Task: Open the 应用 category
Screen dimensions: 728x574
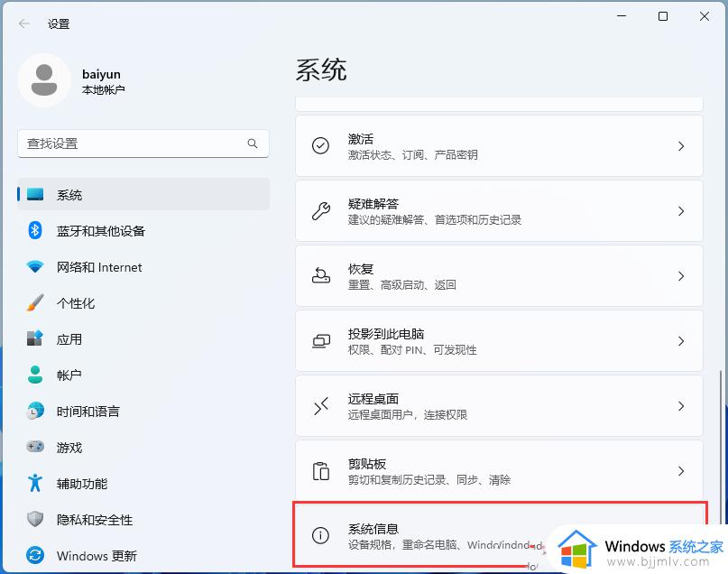Action: click(x=143, y=338)
